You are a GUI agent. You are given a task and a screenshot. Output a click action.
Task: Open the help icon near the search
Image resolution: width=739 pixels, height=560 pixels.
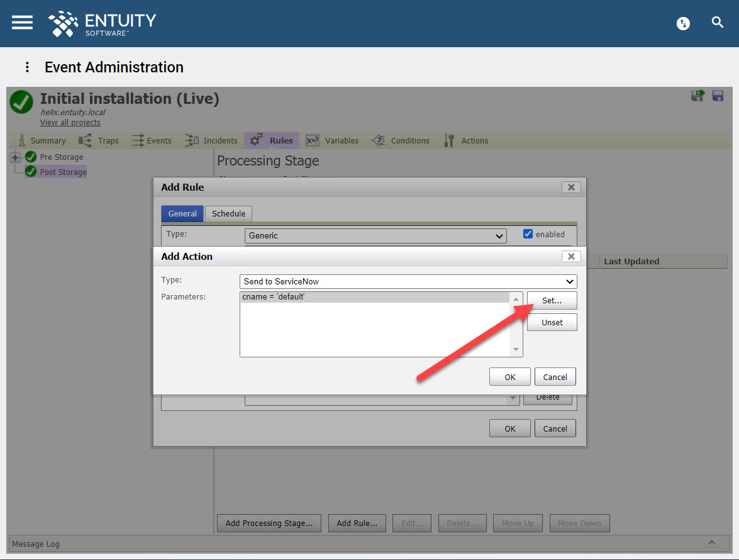pyautogui.click(x=683, y=23)
